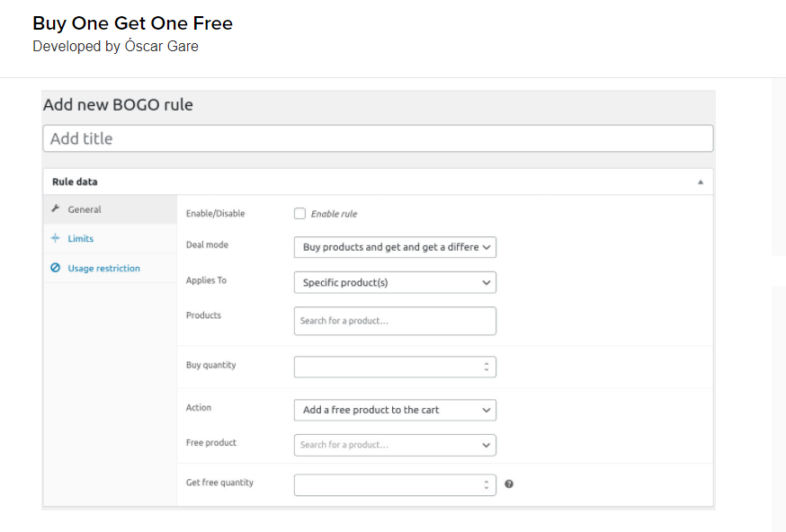
Task: Click the Buy quantity number field
Action: [395, 367]
